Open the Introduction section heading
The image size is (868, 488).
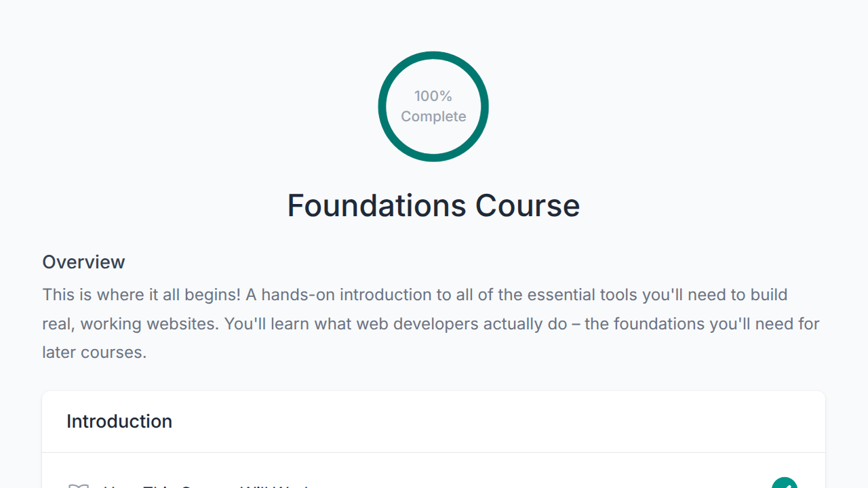[119, 422]
